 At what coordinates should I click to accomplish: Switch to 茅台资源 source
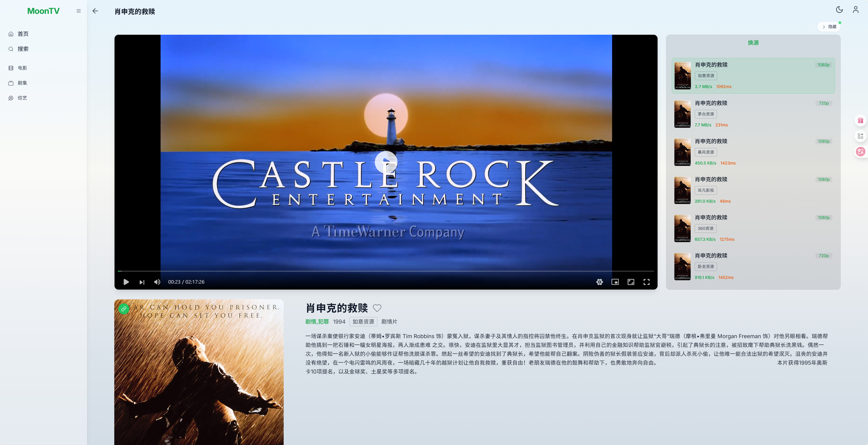753,114
